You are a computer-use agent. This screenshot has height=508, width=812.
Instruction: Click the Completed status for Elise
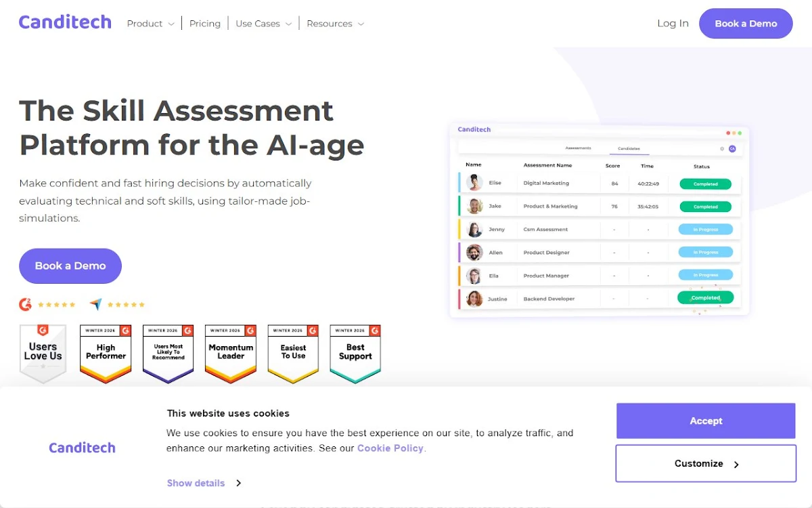click(x=705, y=184)
